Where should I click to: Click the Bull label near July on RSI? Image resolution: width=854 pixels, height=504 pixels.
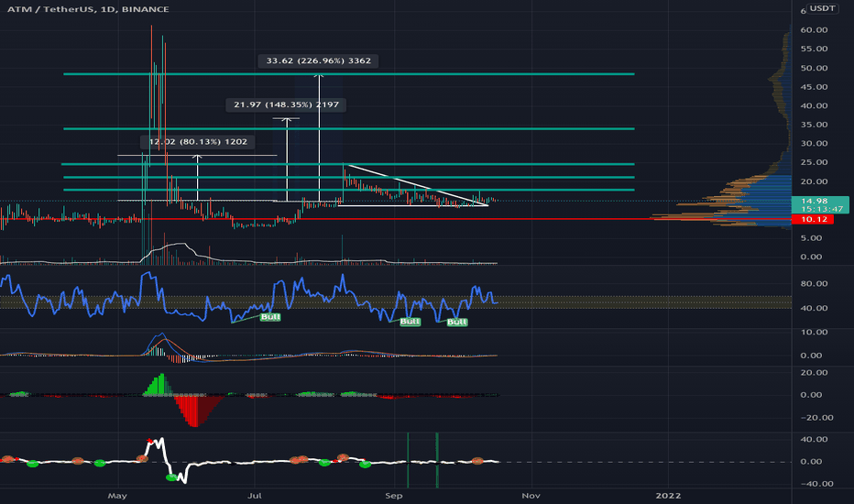[x=270, y=317]
